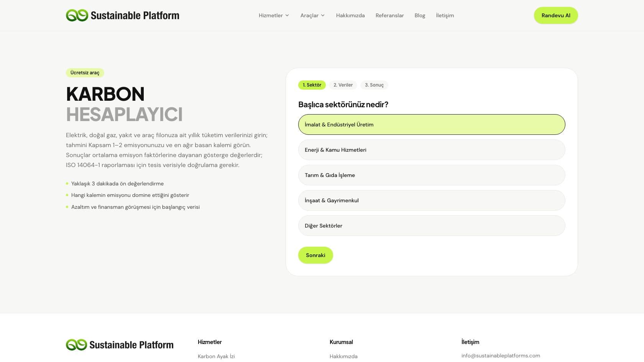Viewport: 644px width, 362px height.
Task: Navigate to İletişim in the top menu
Action: 445,15
